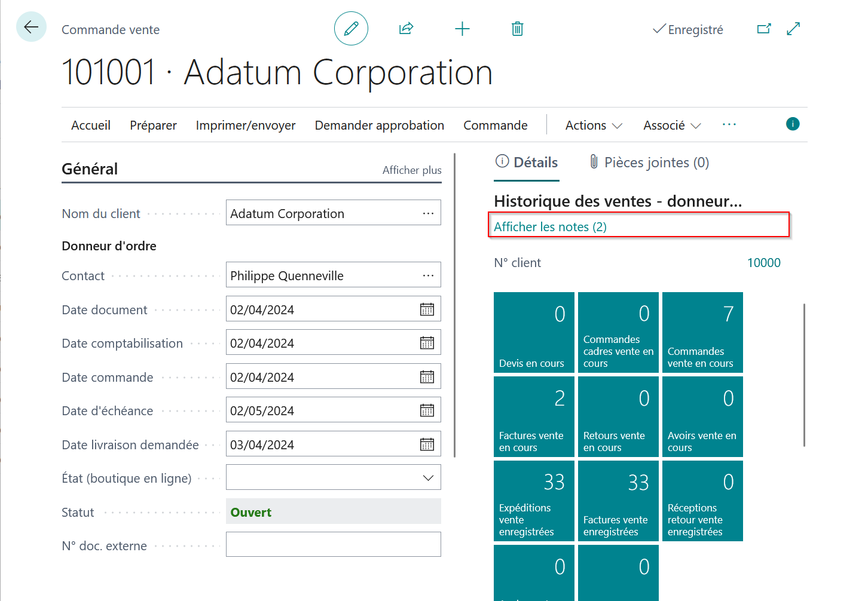Open Devis en cours tile
868x601 pixels.
tap(534, 332)
